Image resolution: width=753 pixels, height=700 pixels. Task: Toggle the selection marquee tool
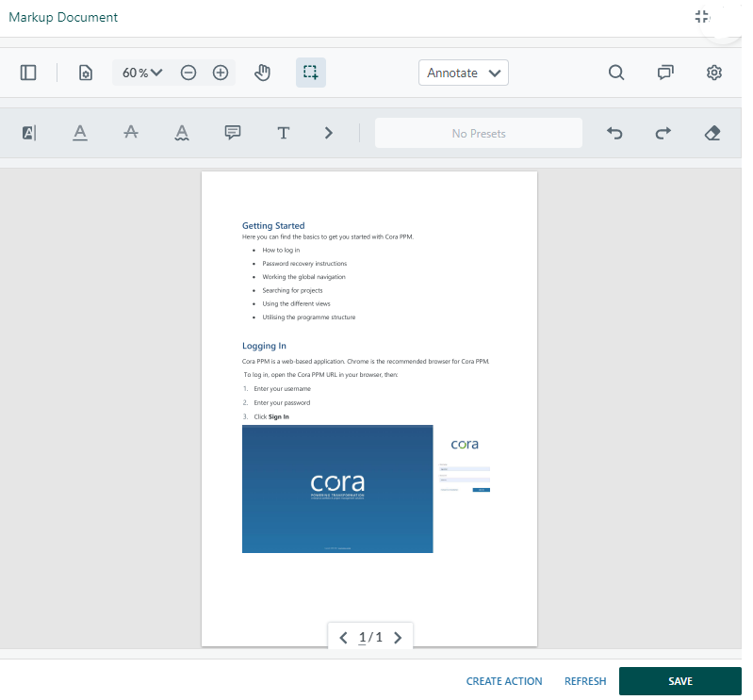tap(311, 73)
